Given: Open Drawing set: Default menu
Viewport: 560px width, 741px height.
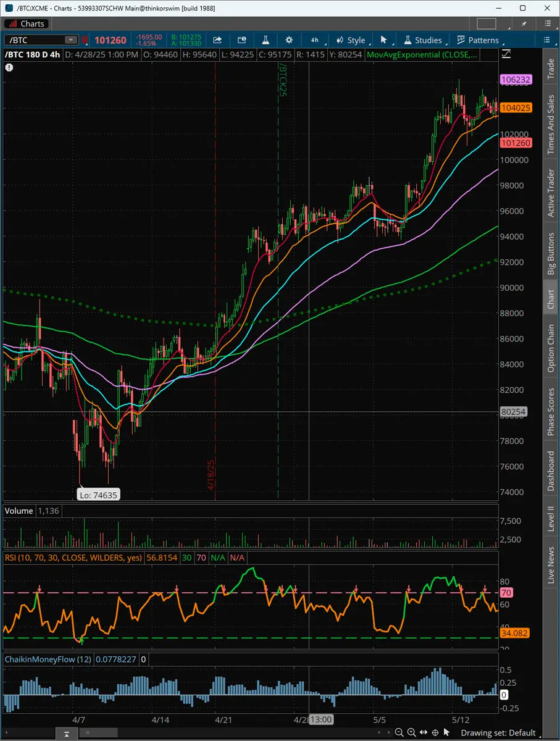Looking at the screenshot, I should point(499,733).
